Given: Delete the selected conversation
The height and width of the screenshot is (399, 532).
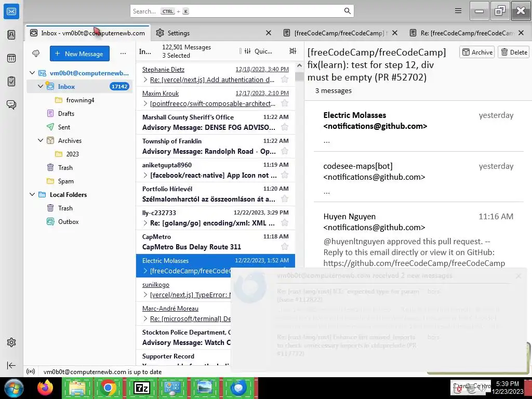Looking at the screenshot, I should [514, 52].
